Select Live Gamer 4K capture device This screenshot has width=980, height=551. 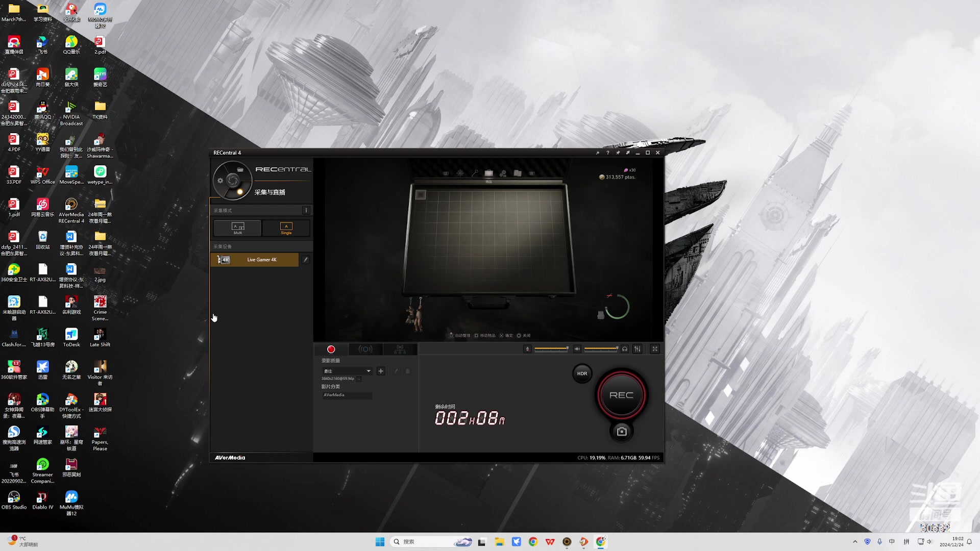coord(255,260)
